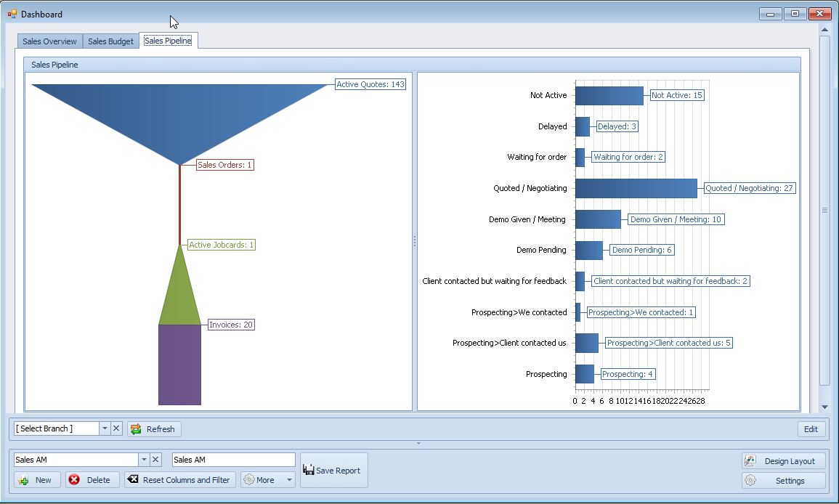Clear the Select Branch field with the X
The width and height of the screenshot is (839, 504).
pyautogui.click(x=116, y=428)
